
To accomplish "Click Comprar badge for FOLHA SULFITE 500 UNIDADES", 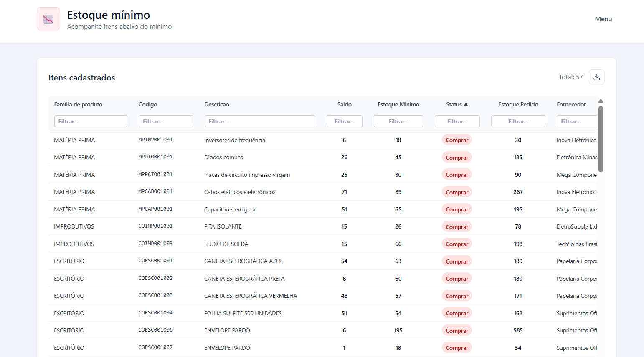I will point(457,313).
